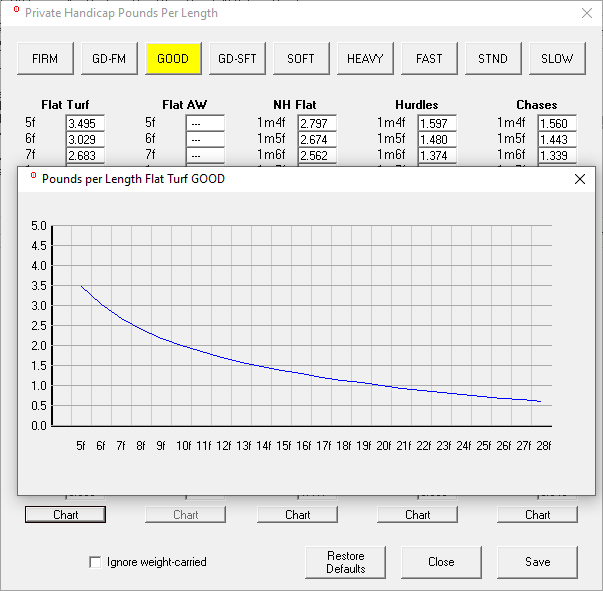Close the Private Handicap dialog with X

coord(587,13)
